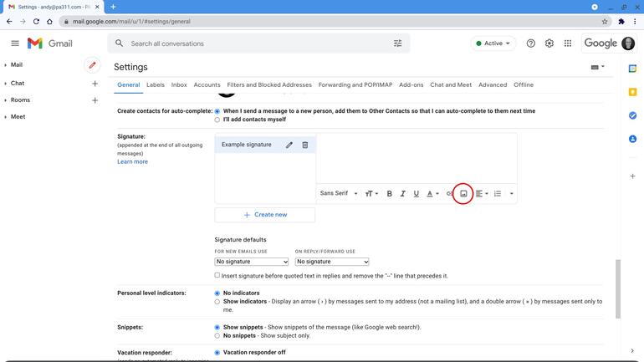Open Active status dropdown
Viewport: 644px width, 362px height.
[493, 43]
